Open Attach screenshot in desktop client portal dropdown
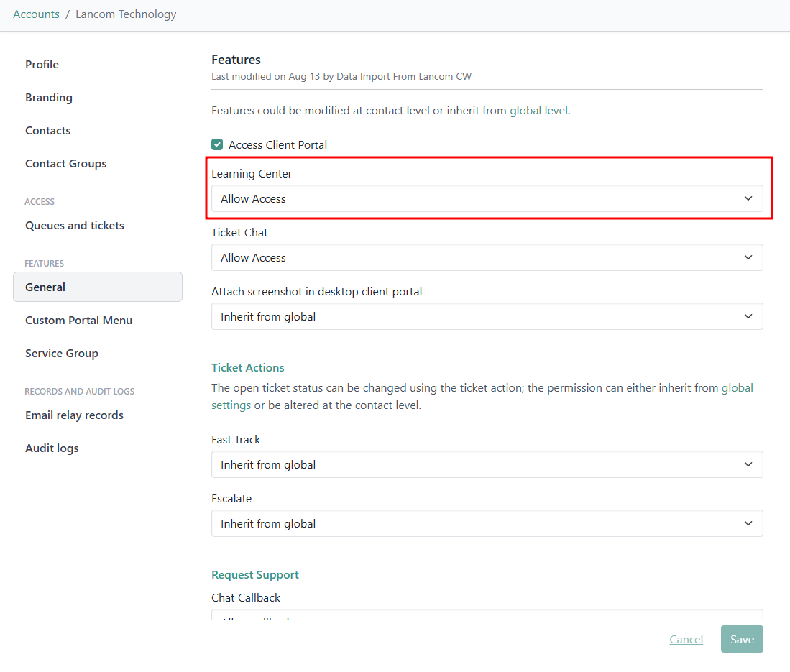Image resolution: width=790 pixels, height=672 pixels. point(487,316)
